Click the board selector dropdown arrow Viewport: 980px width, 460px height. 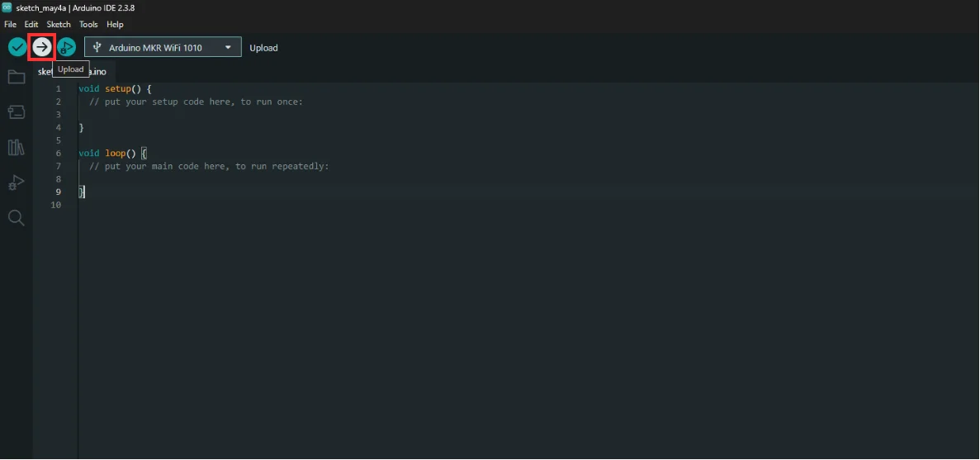pos(228,47)
